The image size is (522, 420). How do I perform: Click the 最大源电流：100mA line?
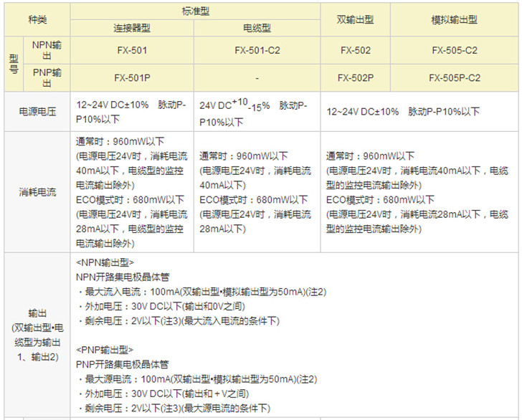198,379
